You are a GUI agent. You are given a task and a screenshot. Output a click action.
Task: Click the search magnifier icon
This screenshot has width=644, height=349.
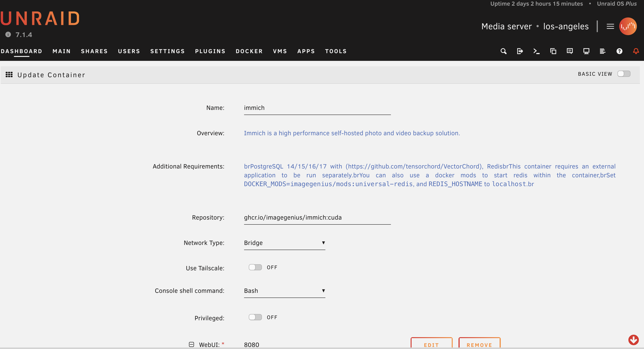tap(503, 51)
